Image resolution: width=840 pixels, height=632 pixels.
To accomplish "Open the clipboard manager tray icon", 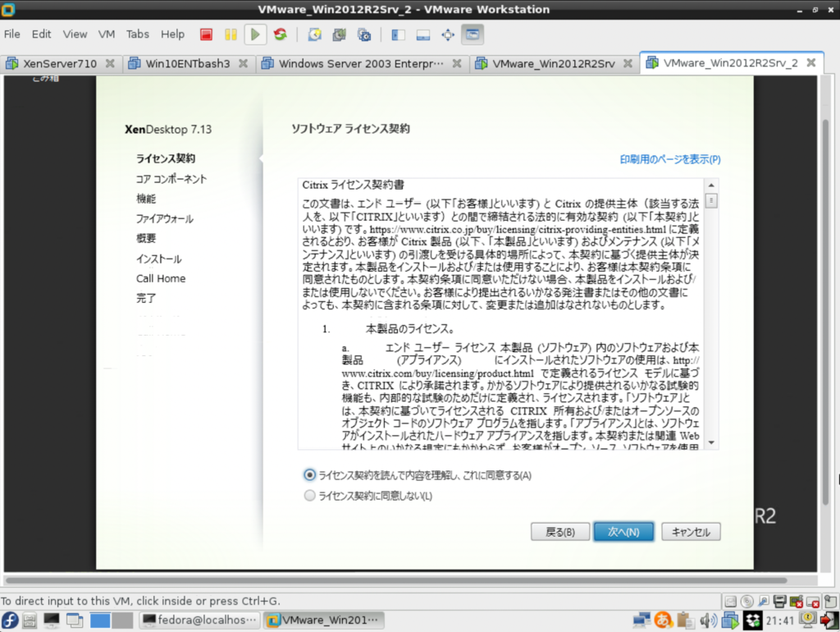I will [x=685, y=621].
